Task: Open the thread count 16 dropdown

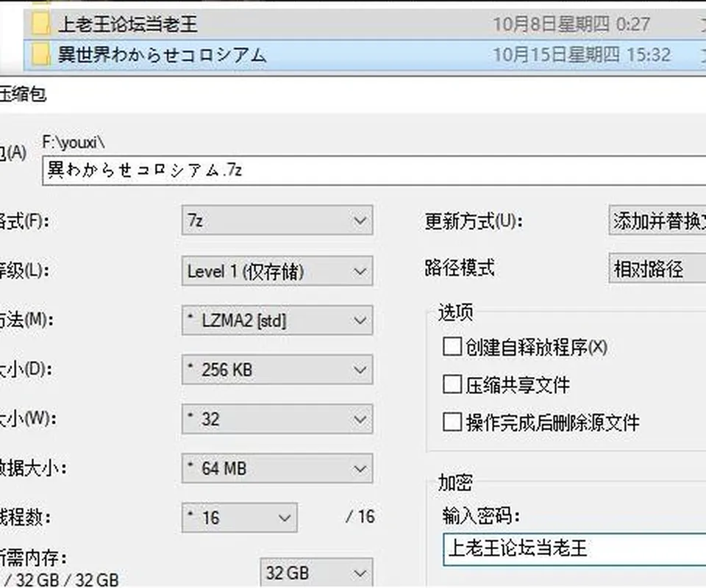Action: pos(240,518)
